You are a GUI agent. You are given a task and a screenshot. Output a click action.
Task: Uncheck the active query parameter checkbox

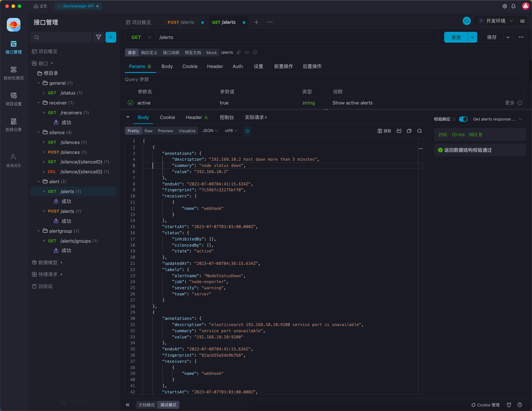tap(131, 103)
